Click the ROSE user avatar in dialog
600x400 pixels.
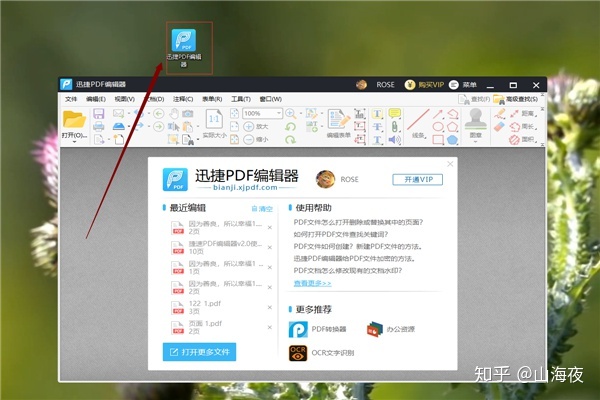(x=325, y=179)
